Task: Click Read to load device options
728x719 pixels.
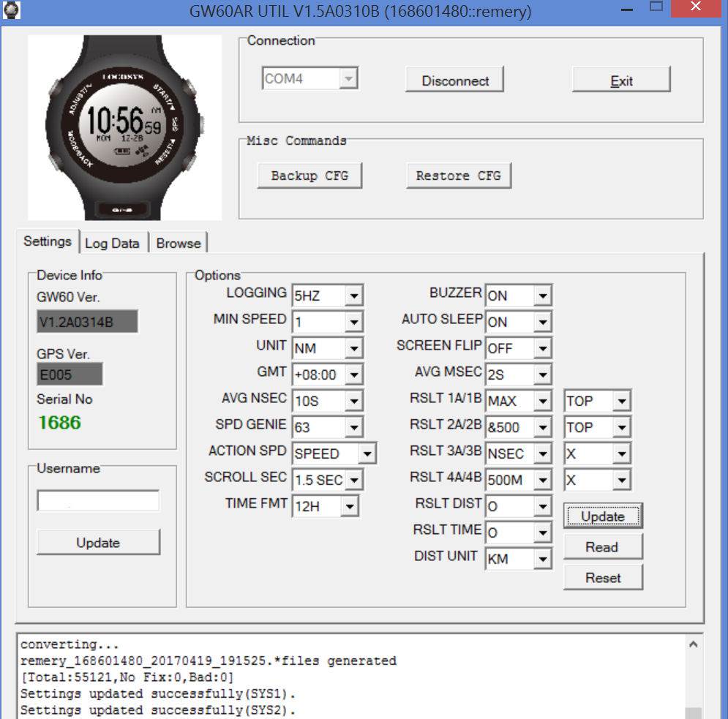Action: (602, 547)
